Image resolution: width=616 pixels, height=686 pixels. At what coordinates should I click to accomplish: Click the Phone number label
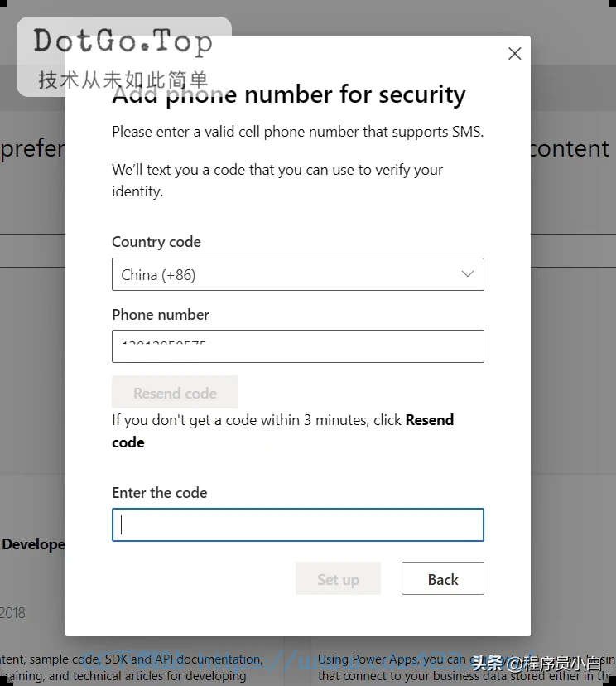161,315
